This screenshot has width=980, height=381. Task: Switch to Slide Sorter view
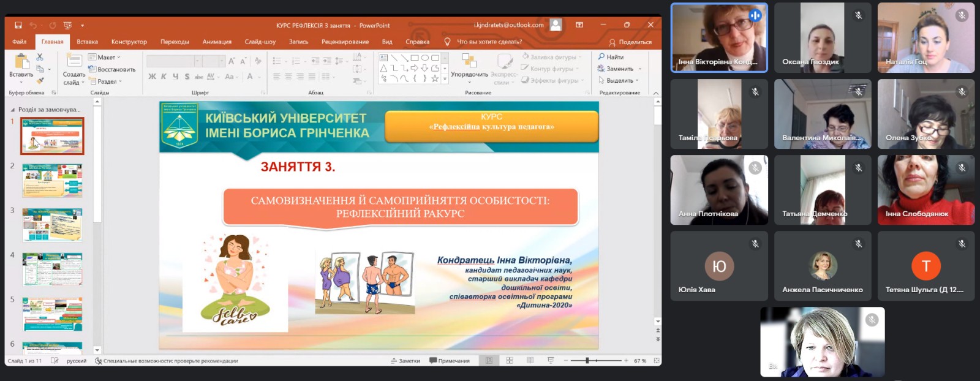510,361
